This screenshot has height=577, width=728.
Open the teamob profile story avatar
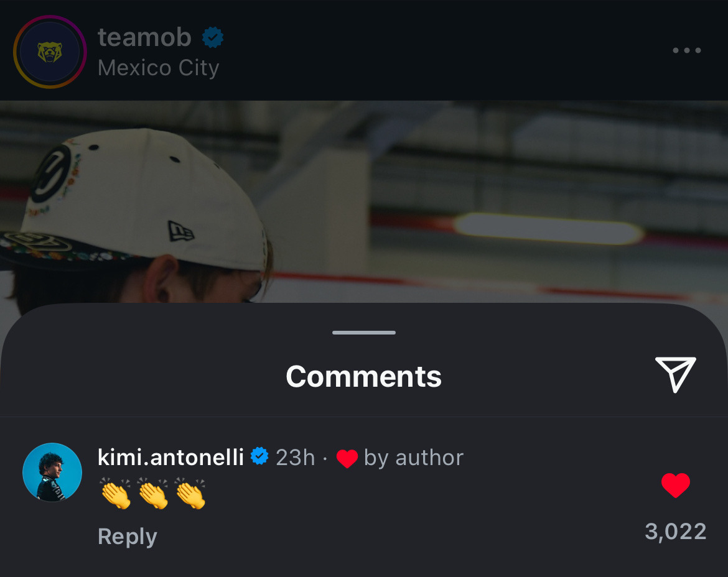coord(50,52)
